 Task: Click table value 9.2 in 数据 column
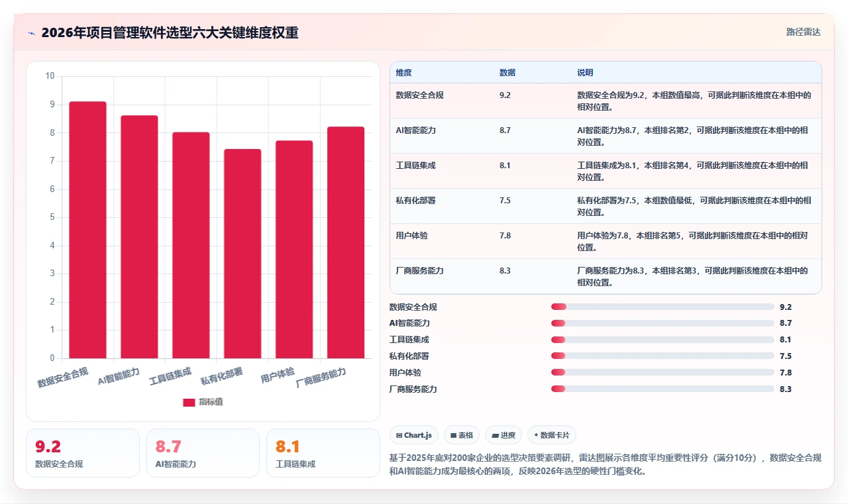(x=505, y=95)
